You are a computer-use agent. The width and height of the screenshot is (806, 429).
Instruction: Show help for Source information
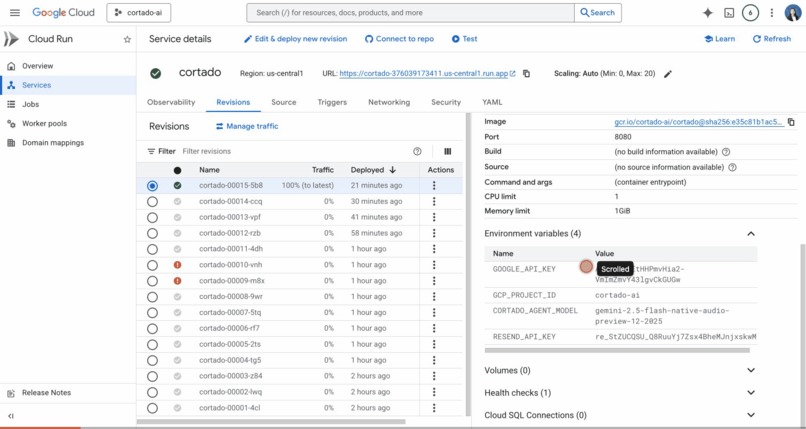[x=732, y=167]
